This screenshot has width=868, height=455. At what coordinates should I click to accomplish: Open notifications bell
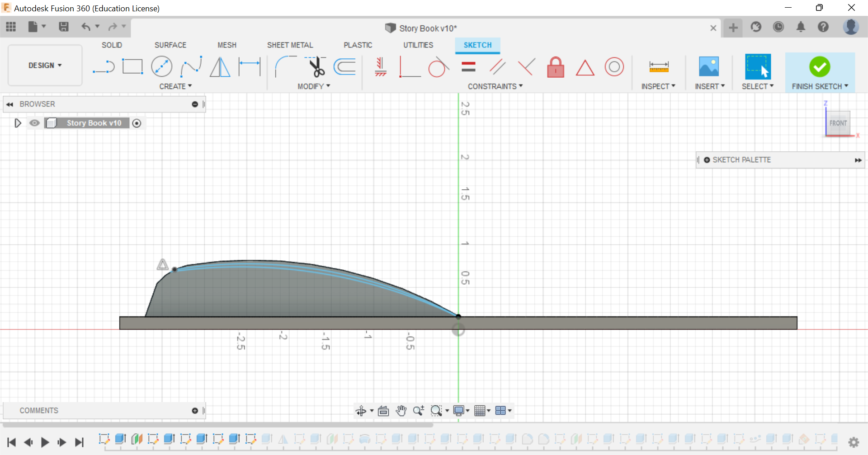click(801, 27)
